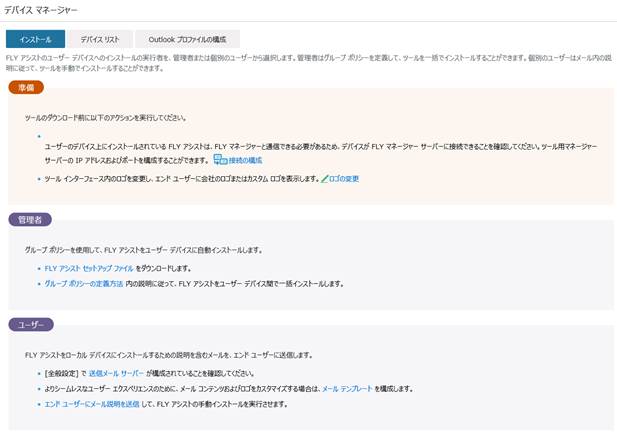Viewport: 617px width, 433px height.
Task: Open グループ ポリシーの定義方法 link
Action: point(84,284)
